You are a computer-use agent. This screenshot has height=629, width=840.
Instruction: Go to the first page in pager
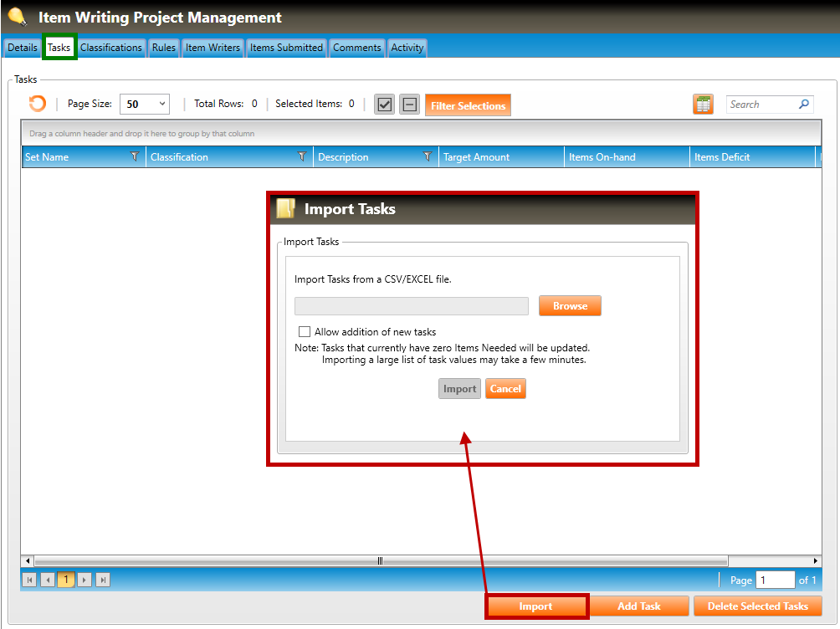coord(29,580)
